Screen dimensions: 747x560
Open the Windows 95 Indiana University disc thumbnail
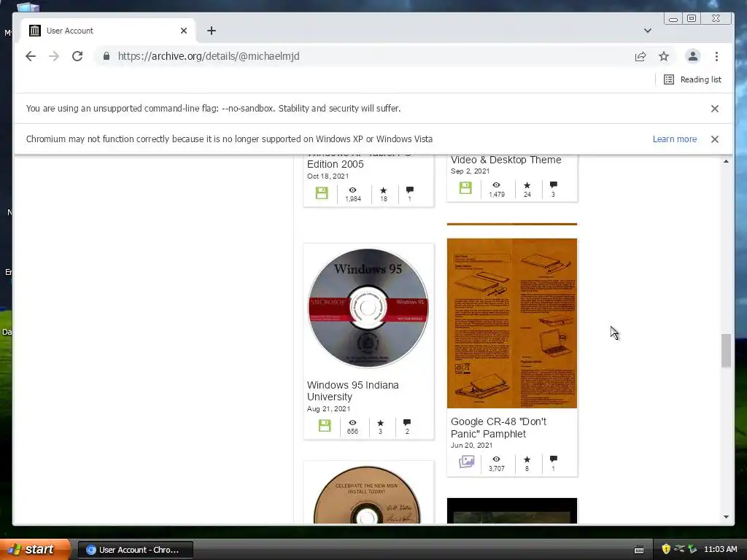pos(368,308)
